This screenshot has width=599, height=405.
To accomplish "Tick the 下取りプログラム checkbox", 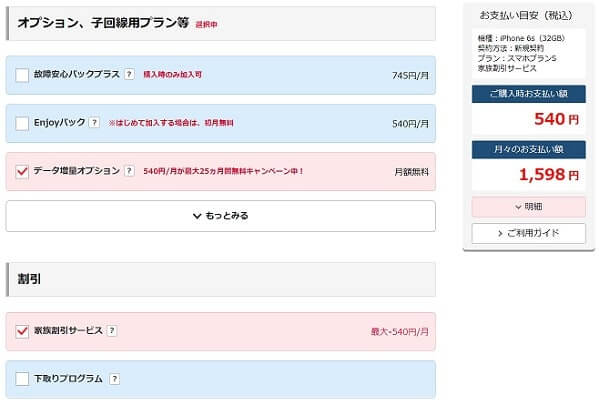I will click(22, 379).
